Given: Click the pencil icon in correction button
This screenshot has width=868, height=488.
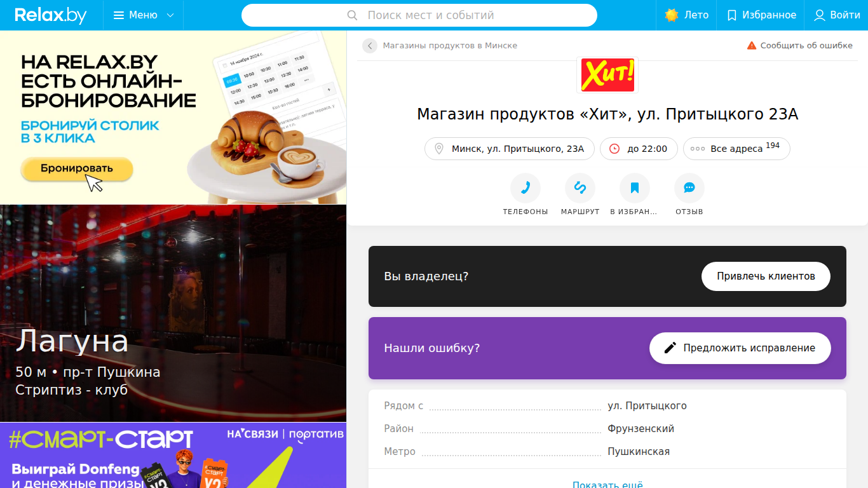Looking at the screenshot, I should (x=670, y=348).
